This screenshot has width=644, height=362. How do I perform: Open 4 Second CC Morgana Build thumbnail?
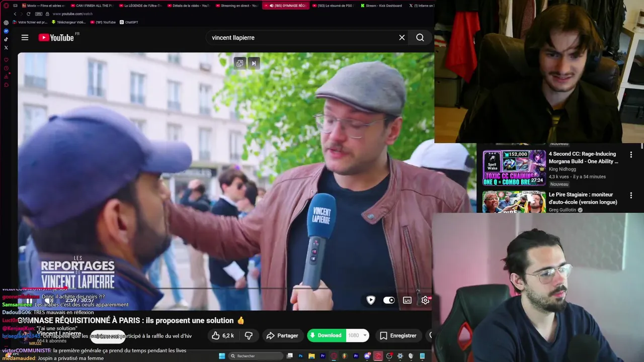514,168
